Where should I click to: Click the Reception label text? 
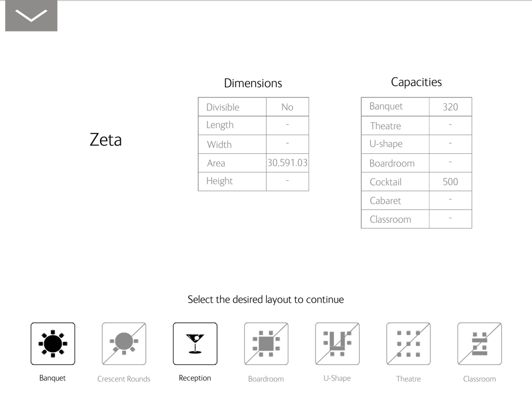pyautogui.click(x=195, y=378)
